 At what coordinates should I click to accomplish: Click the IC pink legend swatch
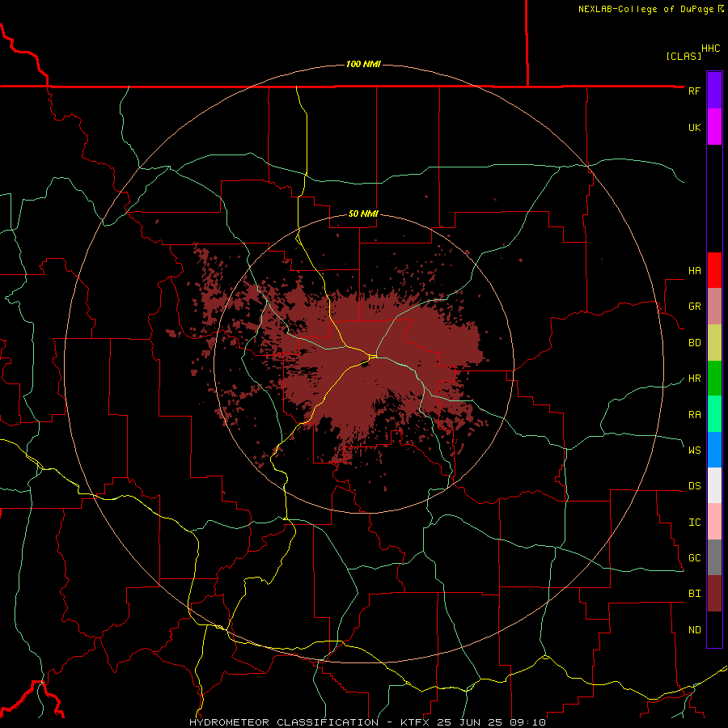pyautogui.click(x=714, y=522)
